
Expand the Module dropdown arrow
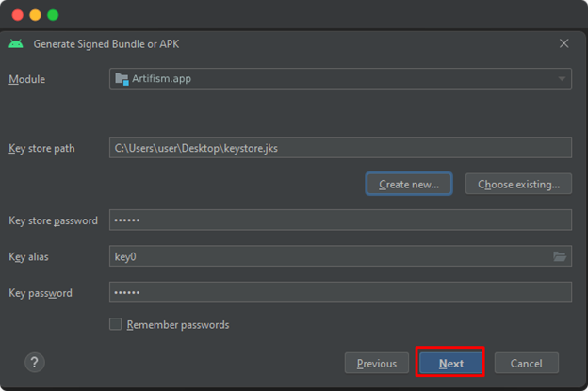pos(562,79)
